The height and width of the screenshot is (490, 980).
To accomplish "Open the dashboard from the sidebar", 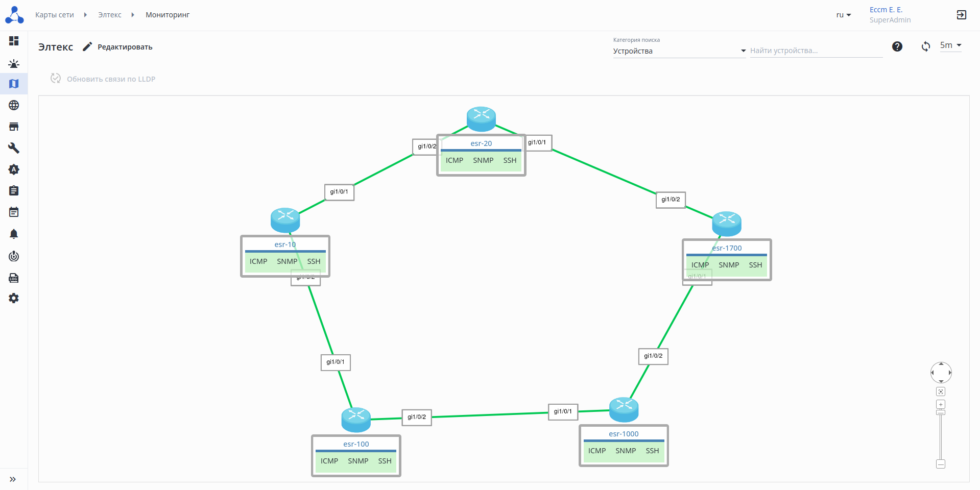I will 14,41.
